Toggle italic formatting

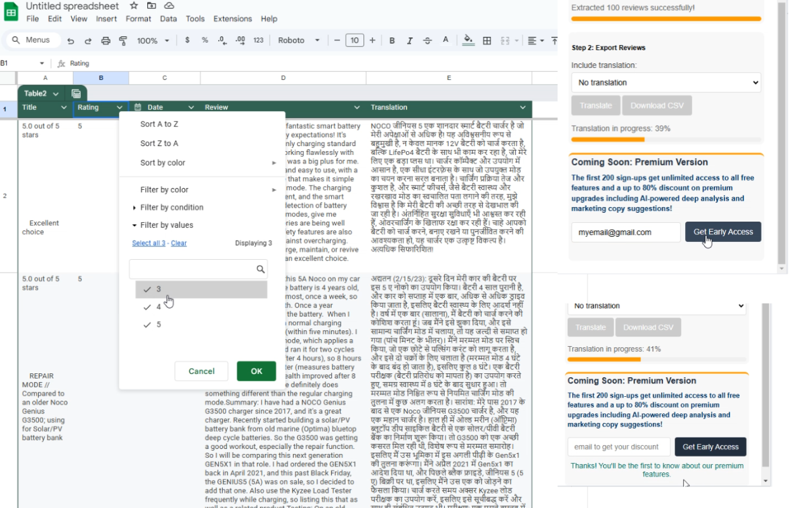(410, 41)
